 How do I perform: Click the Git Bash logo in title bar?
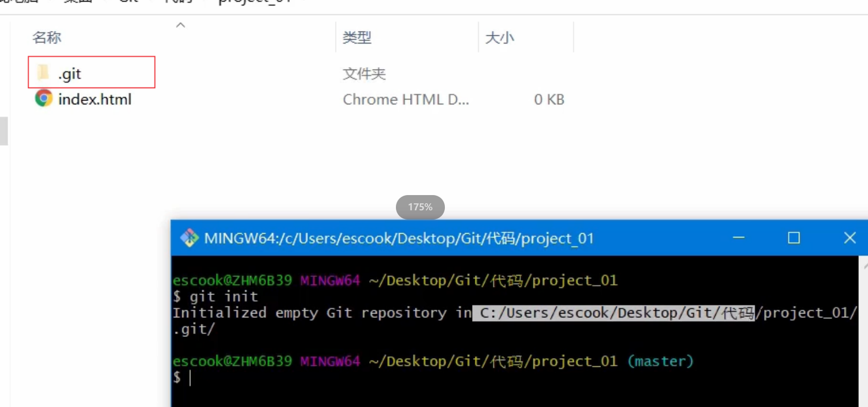189,238
